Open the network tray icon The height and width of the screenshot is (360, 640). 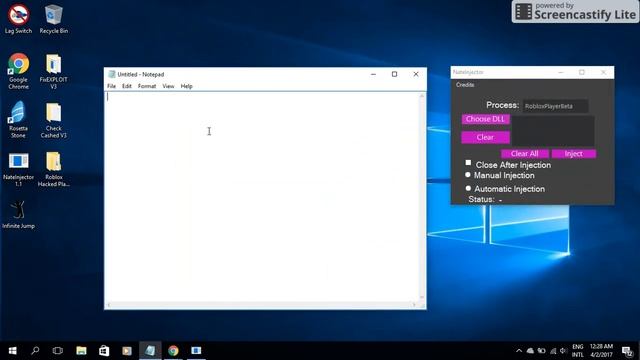point(553,351)
